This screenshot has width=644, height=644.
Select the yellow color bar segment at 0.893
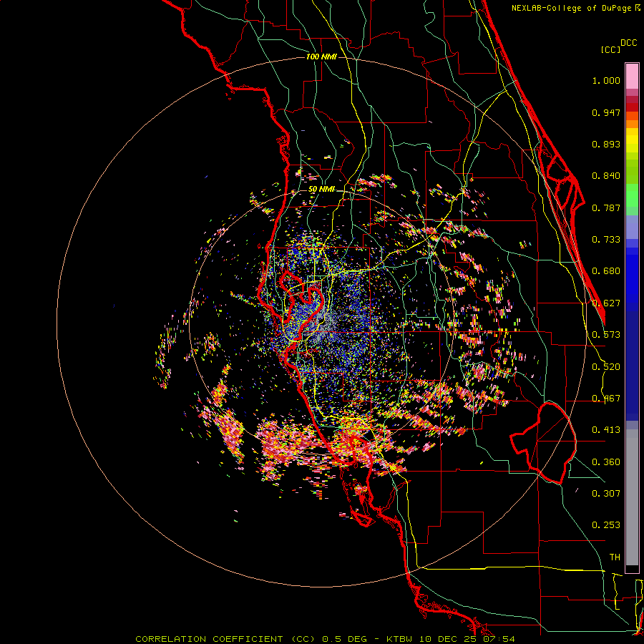632,144
